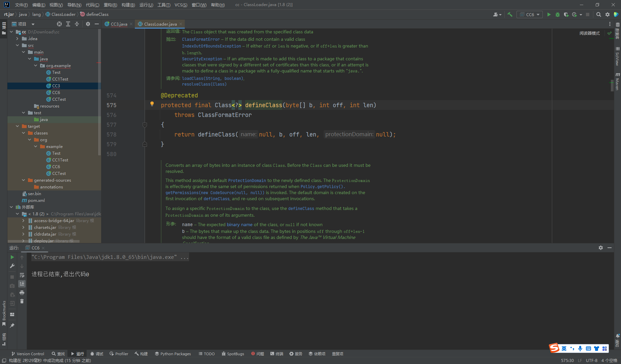Follow the loadClass(String, boolean) link

pyautogui.click(x=212, y=78)
